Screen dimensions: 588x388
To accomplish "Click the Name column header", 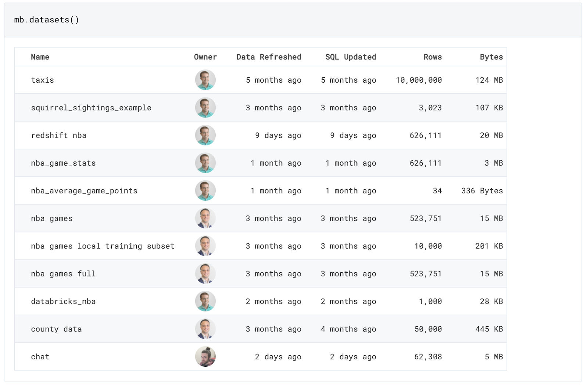I will pyautogui.click(x=40, y=57).
